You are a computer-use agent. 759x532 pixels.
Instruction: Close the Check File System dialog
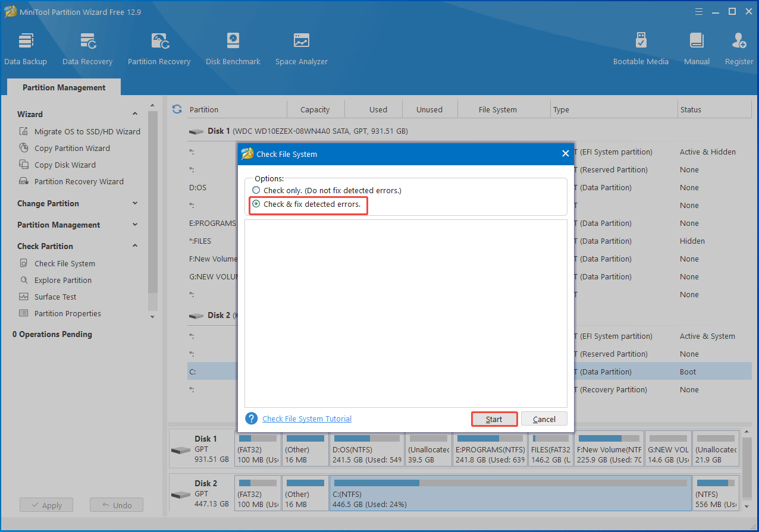click(565, 154)
